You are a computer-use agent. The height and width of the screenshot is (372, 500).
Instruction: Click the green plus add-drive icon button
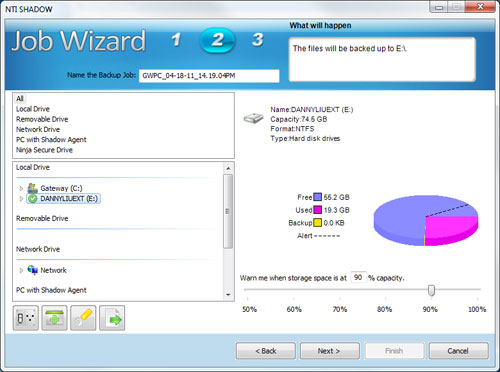point(54,318)
